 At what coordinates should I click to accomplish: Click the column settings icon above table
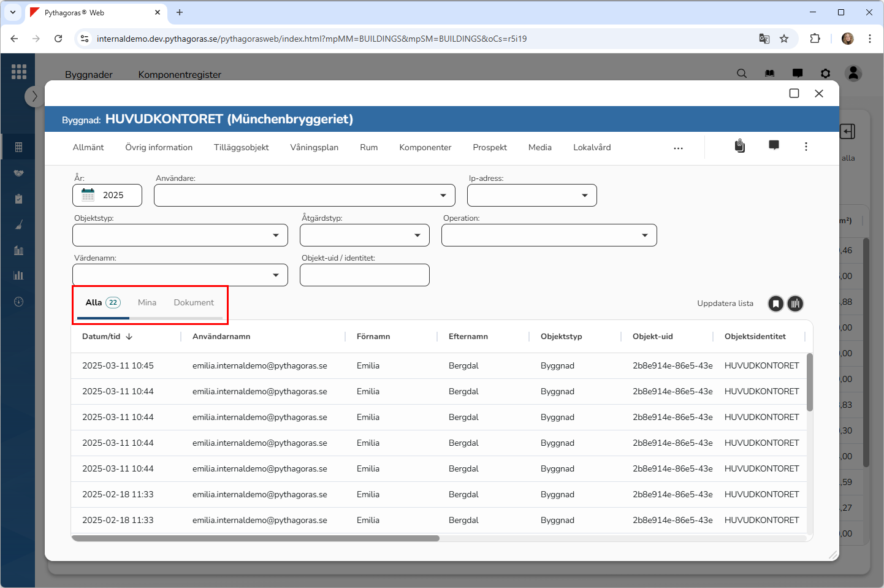pyautogui.click(x=795, y=304)
